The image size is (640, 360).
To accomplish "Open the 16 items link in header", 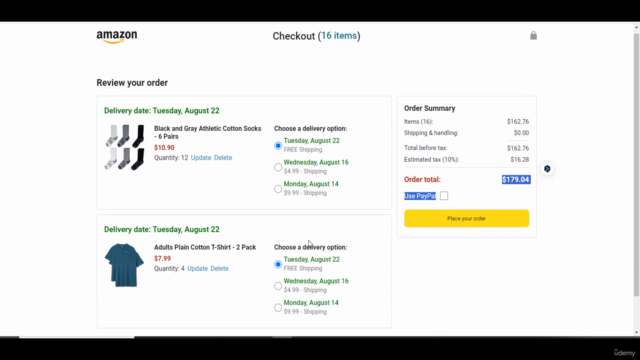I will coord(339,36).
